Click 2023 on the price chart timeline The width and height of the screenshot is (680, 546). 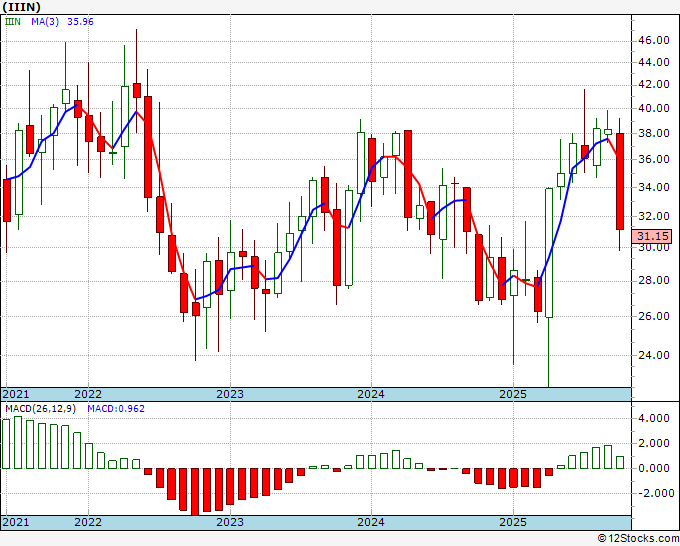230,394
